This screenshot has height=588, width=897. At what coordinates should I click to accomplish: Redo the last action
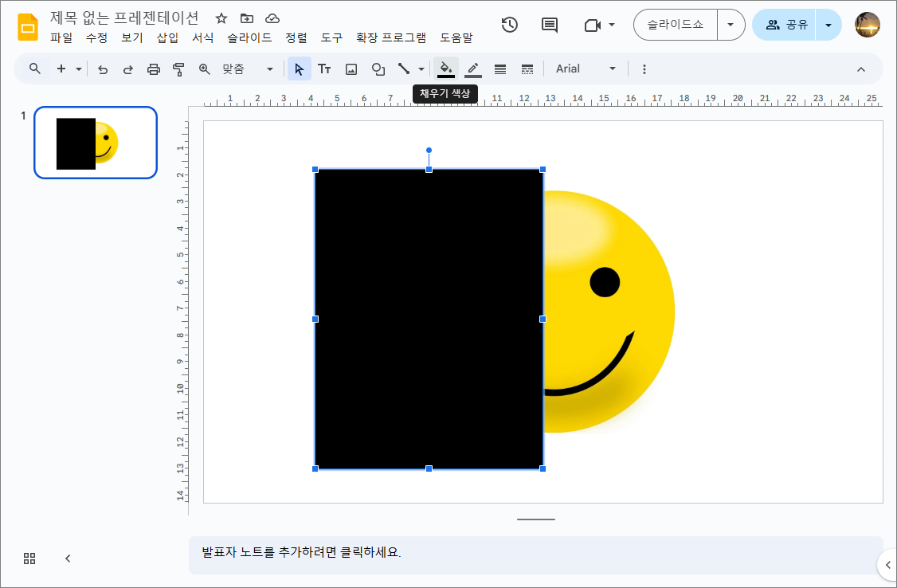[x=127, y=69]
